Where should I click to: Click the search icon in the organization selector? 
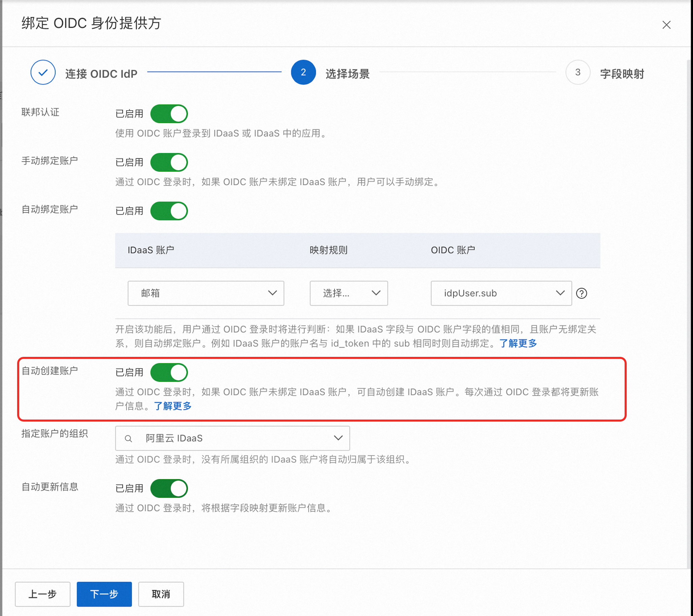(128, 439)
